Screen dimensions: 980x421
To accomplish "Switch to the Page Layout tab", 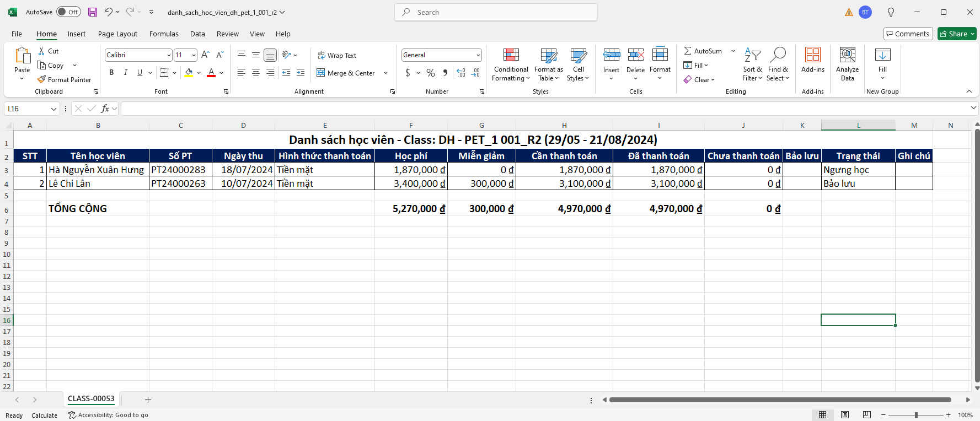I will pos(117,34).
